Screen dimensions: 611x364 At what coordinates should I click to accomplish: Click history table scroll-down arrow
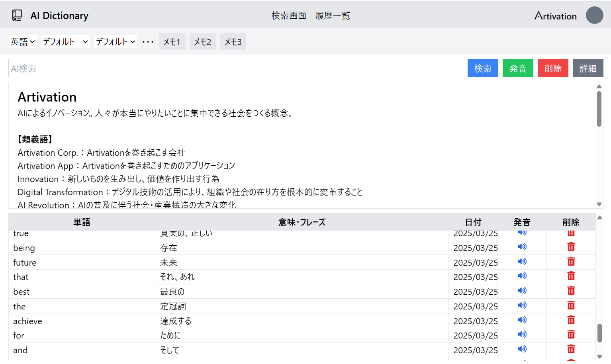(599, 357)
